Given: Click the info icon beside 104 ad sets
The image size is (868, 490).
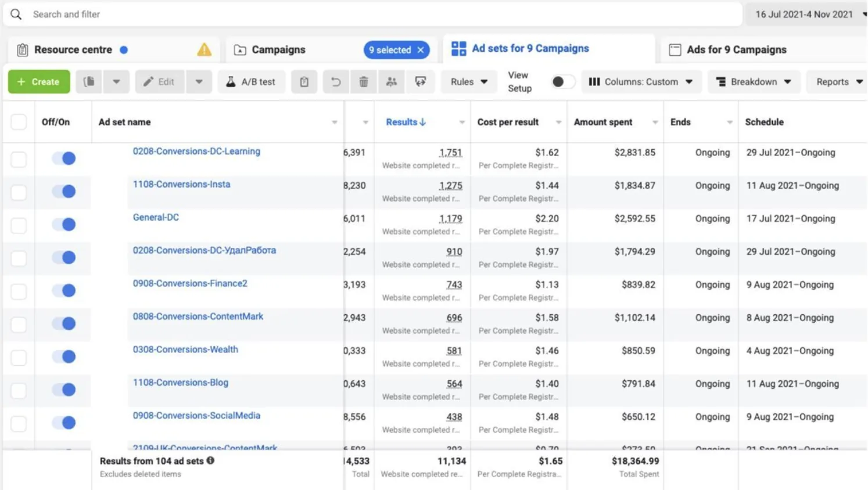Looking at the screenshot, I should click(x=210, y=460).
